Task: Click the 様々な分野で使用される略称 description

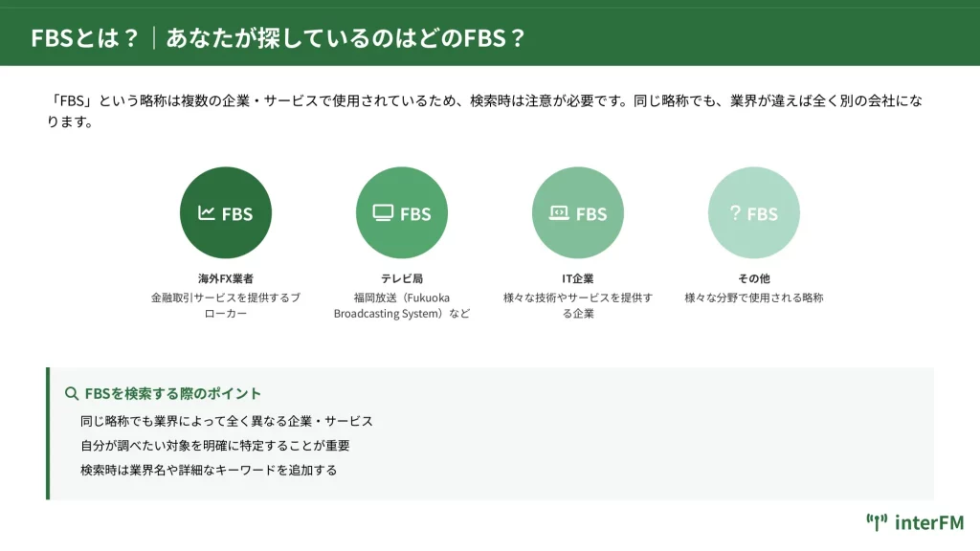Action: pyautogui.click(x=753, y=298)
